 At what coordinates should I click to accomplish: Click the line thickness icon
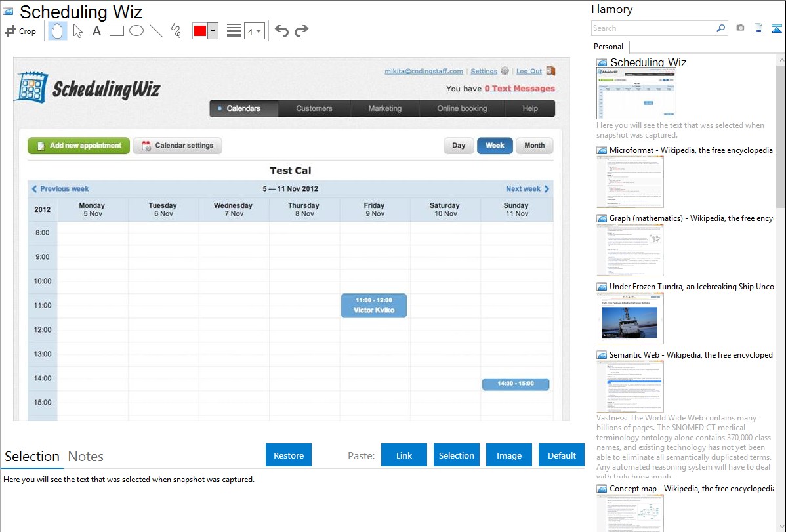[234, 31]
